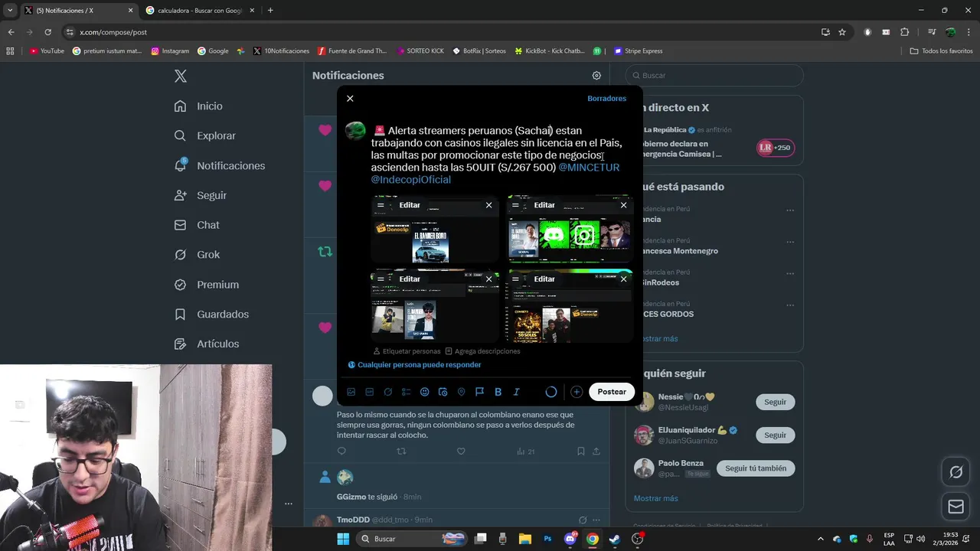Focus the X Buscar search field
The width and height of the screenshot is (980, 551).
coord(714,76)
